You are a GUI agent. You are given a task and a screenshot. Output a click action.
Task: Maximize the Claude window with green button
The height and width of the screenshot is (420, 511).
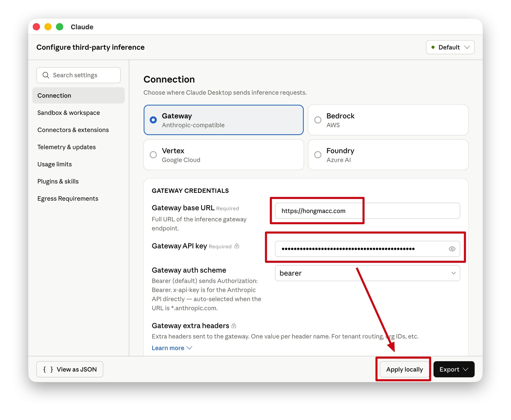coord(60,27)
